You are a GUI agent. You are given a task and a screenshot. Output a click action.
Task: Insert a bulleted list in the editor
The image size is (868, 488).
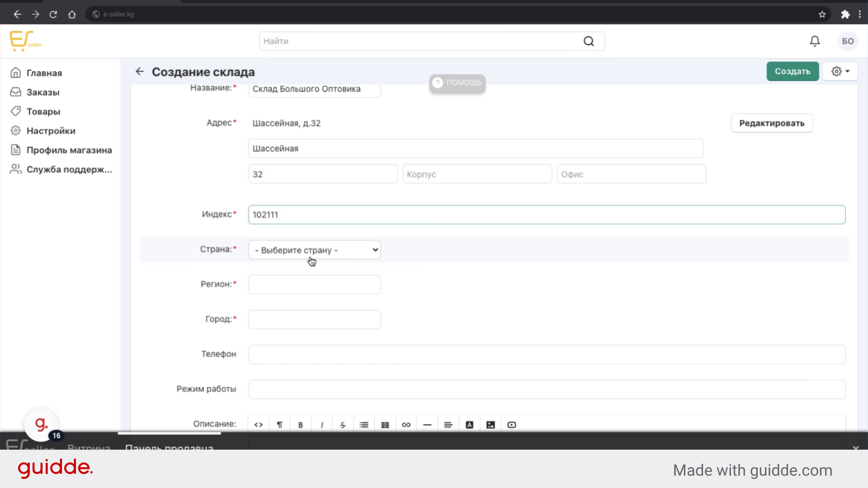pyautogui.click(x=364, y=425)
